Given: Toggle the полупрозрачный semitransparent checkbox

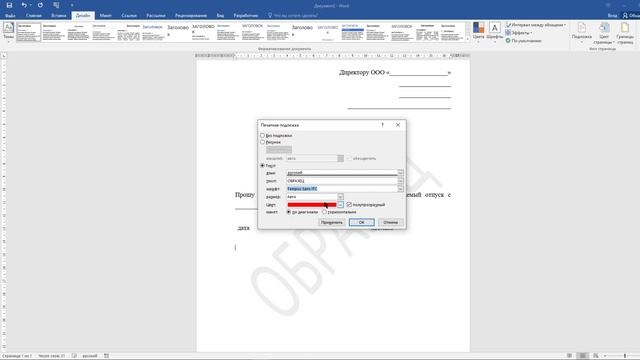Looking at the screenshot, I should point(349,204).
